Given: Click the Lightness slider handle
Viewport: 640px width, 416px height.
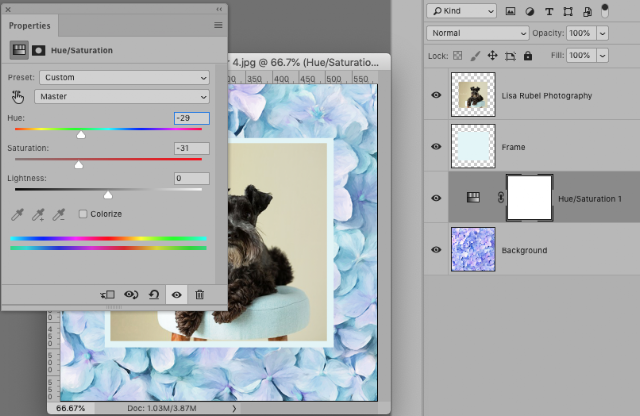Looking at the screenshot, I should pos(108,195).
